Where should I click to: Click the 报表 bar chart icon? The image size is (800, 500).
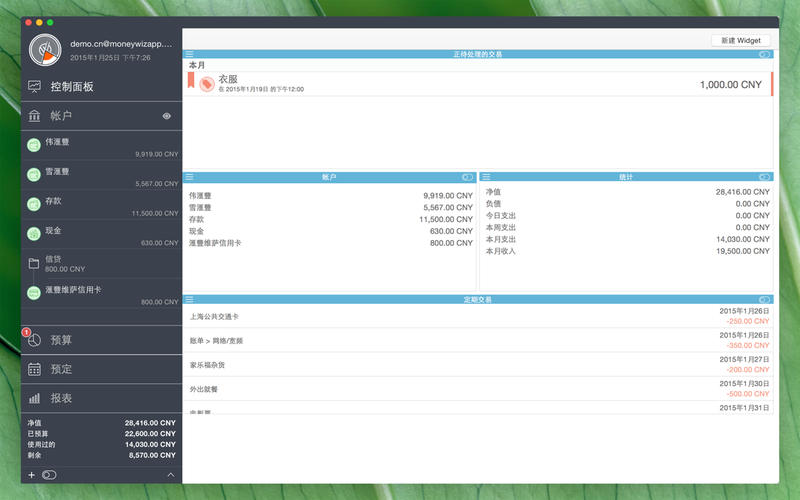(x=34, y=398)
